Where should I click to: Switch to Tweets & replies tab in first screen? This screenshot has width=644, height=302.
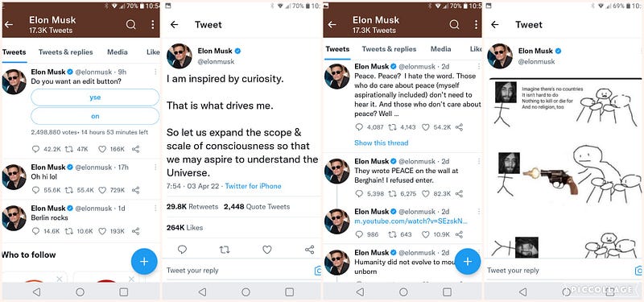click(x=66, y=52)
